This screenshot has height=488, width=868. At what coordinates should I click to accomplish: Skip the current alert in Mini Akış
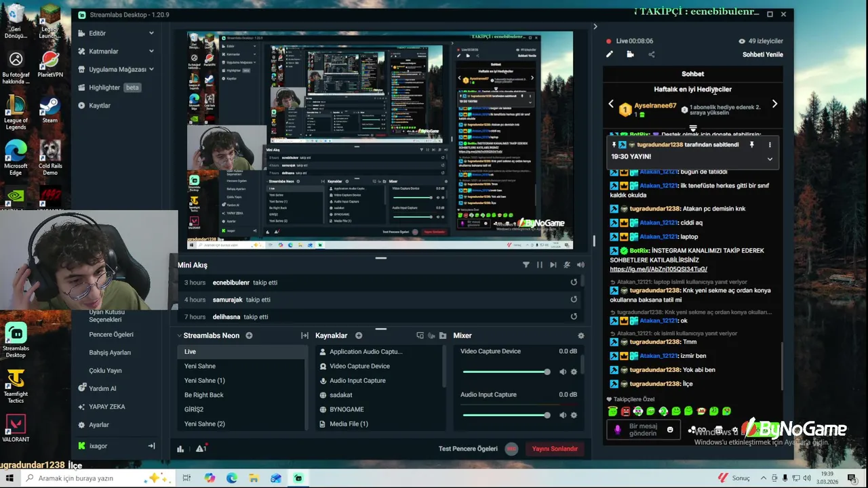tap(553, 265)
